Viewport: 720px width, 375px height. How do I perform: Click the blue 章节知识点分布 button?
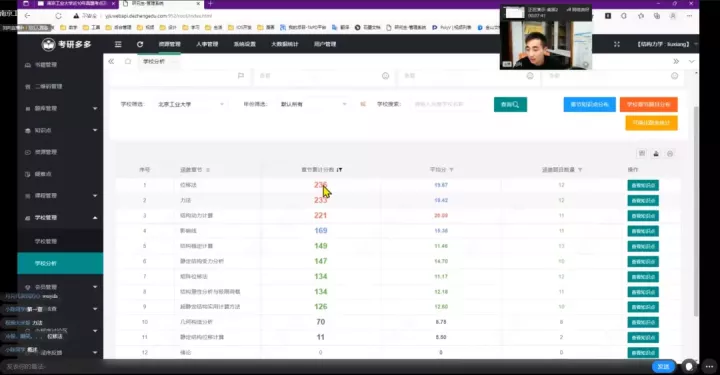(x=590, y=104)
